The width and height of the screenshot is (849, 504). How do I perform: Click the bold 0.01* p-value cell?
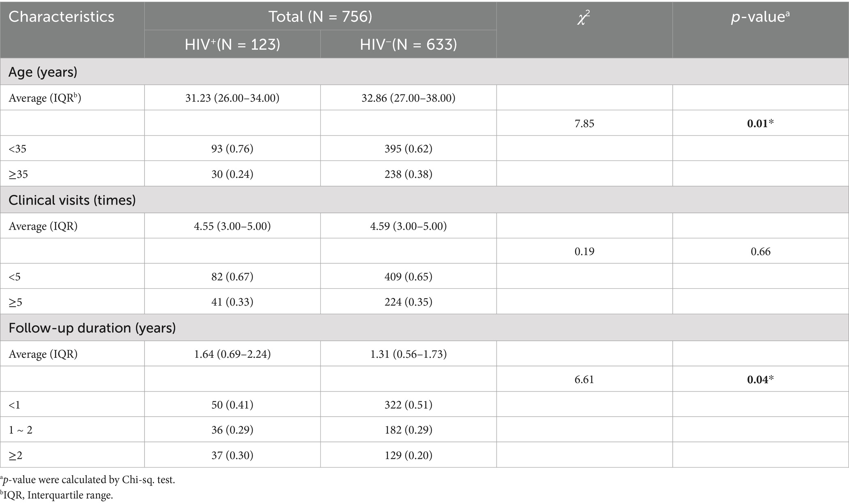tap(760, 124)
